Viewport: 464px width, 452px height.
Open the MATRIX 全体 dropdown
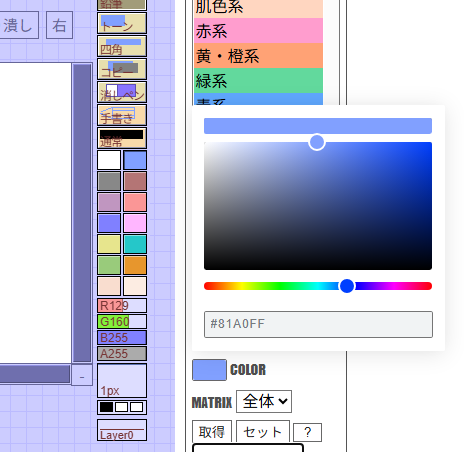264,401
